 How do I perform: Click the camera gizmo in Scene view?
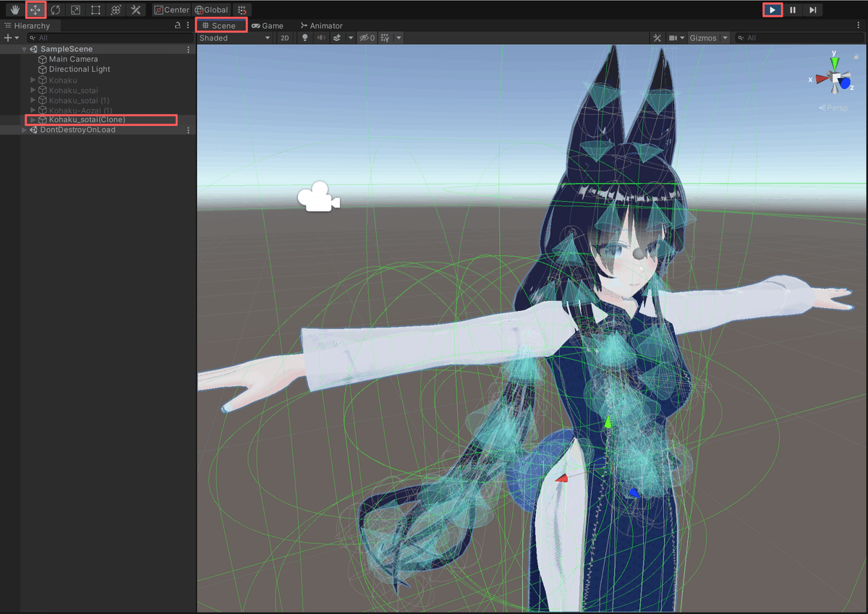pos(318,197)
